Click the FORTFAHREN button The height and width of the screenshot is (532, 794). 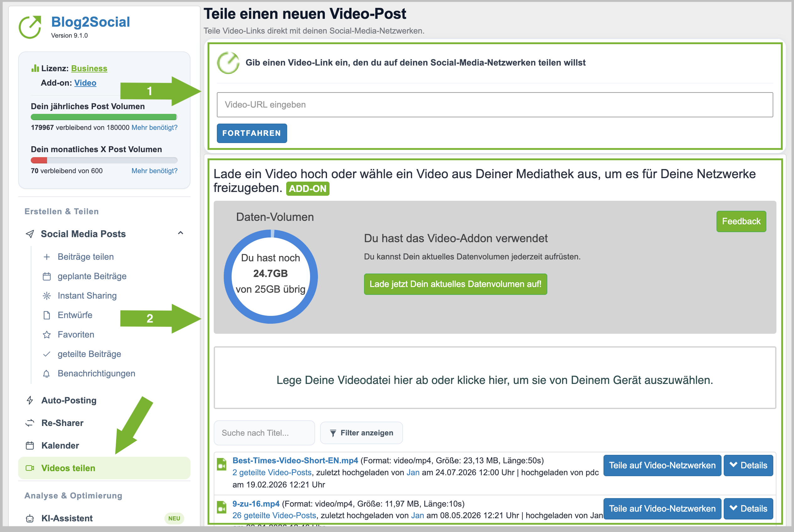(252, 133)
